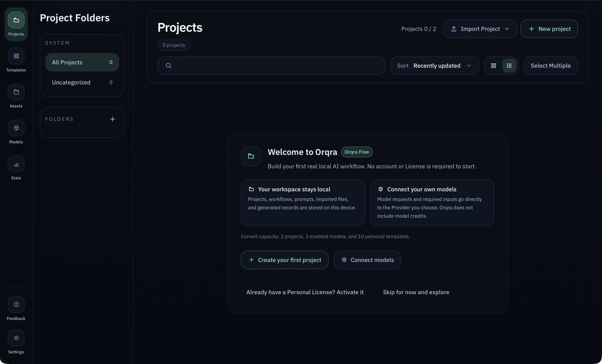Select All Projects folder
The height and width of the screenshot is (364, 602).
point(82,62)
